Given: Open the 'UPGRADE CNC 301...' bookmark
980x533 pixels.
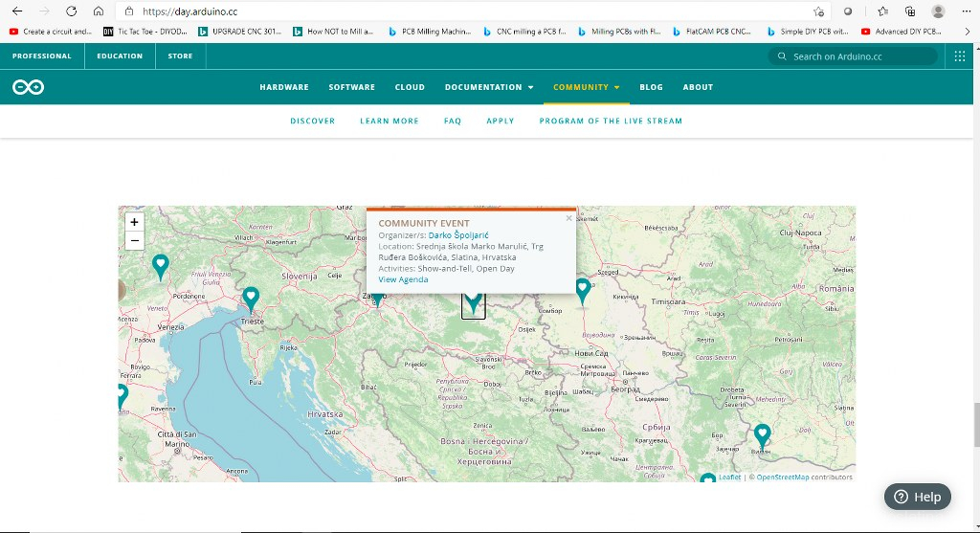Looking at the screenshot, I should (240, 32).
